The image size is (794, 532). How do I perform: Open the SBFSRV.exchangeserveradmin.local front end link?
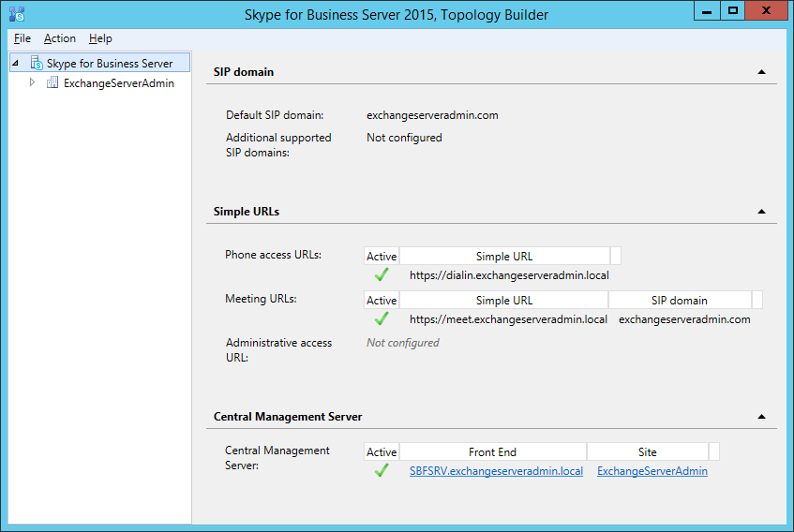coord(496,471)
